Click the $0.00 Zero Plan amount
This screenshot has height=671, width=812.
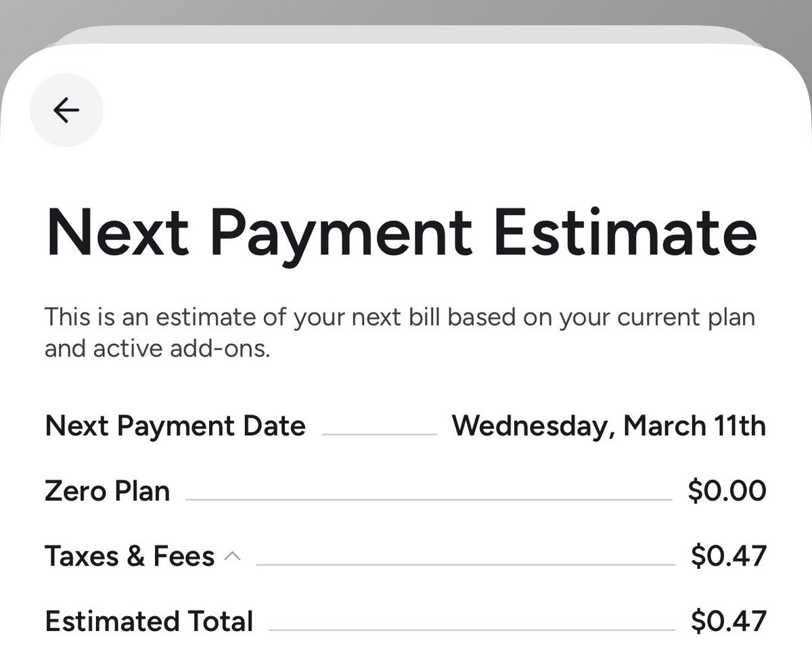pos(727,491)
